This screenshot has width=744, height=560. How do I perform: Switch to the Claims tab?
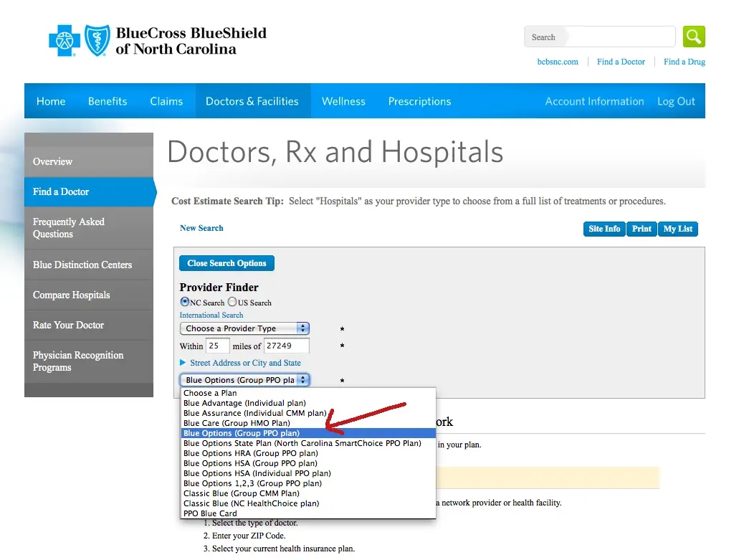tap(166, 101)
